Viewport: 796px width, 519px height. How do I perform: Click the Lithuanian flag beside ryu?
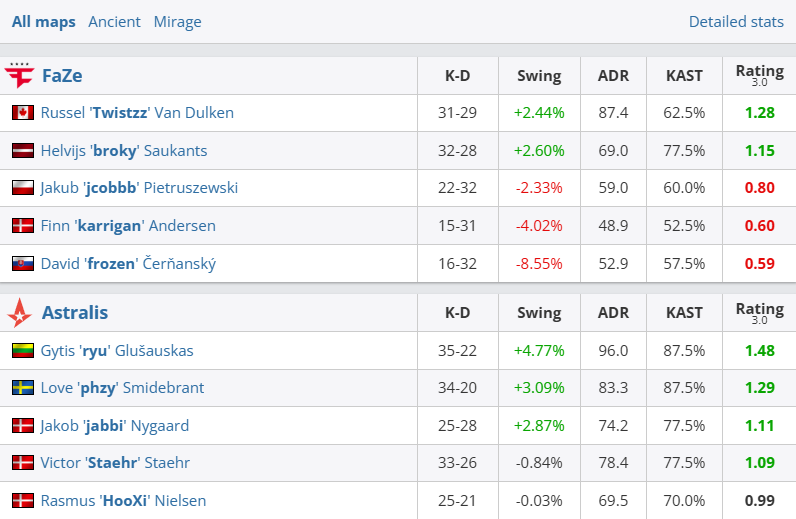click(23, 351)
